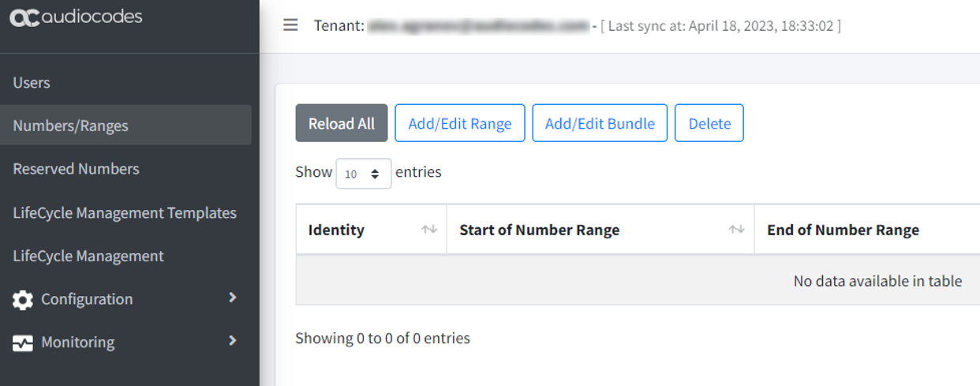Click the Identity column header text

point(336,230)
